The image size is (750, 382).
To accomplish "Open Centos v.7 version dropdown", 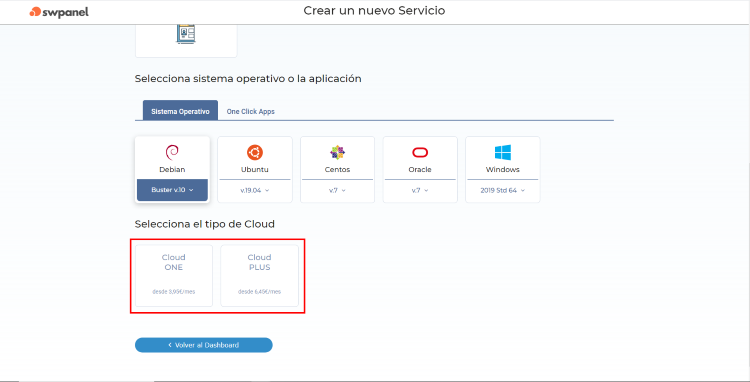I will point(337,190).
